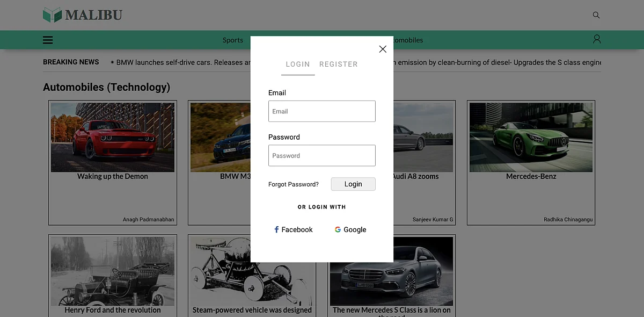Viewport: 644px width, 317px height.
Task: Log in with the Google option
Action: tap(350, 229)
